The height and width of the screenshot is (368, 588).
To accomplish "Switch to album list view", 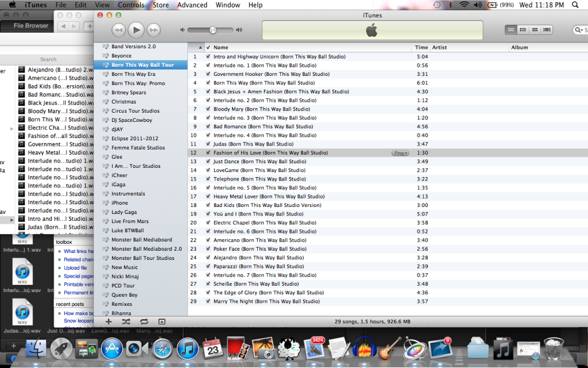I will click(523, 30).
